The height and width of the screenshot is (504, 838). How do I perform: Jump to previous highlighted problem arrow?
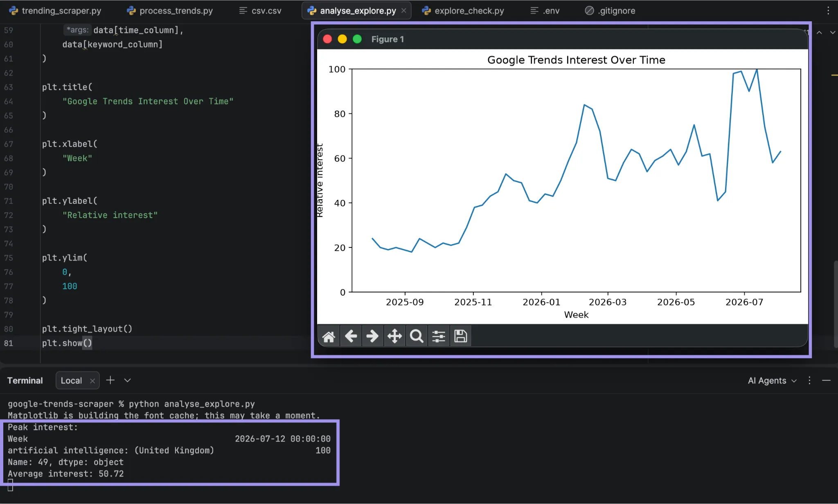click(819, 32)
